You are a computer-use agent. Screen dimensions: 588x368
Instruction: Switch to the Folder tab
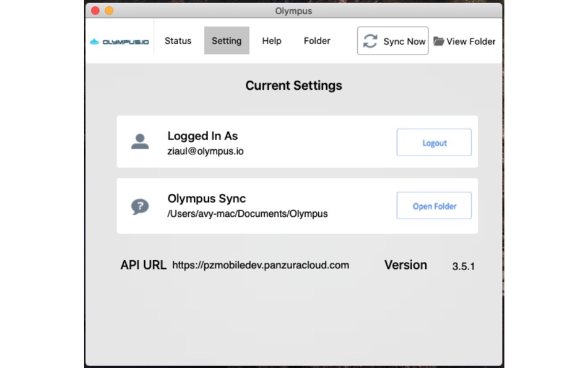pyautogui.click(x=317, y=40)
